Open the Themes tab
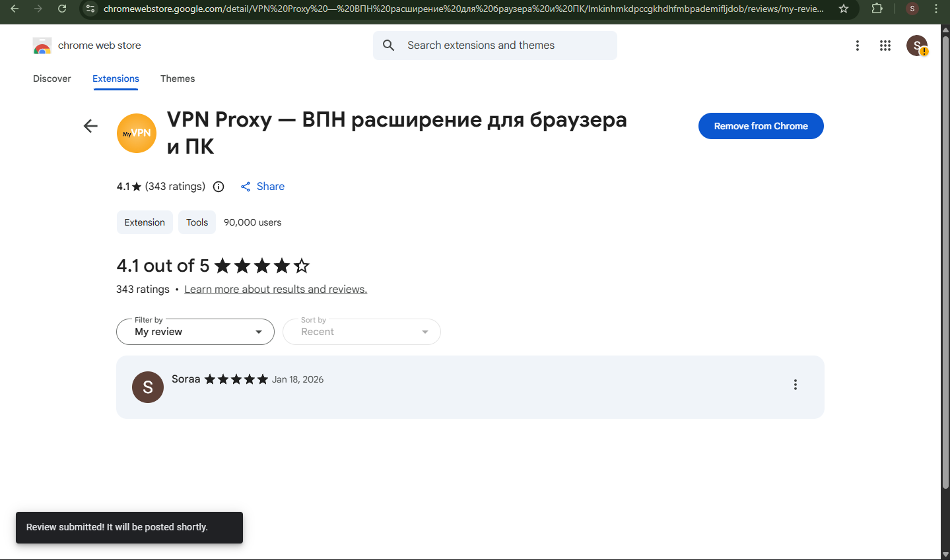Screen dimensions: 950x560 click(x=178, y=78)
